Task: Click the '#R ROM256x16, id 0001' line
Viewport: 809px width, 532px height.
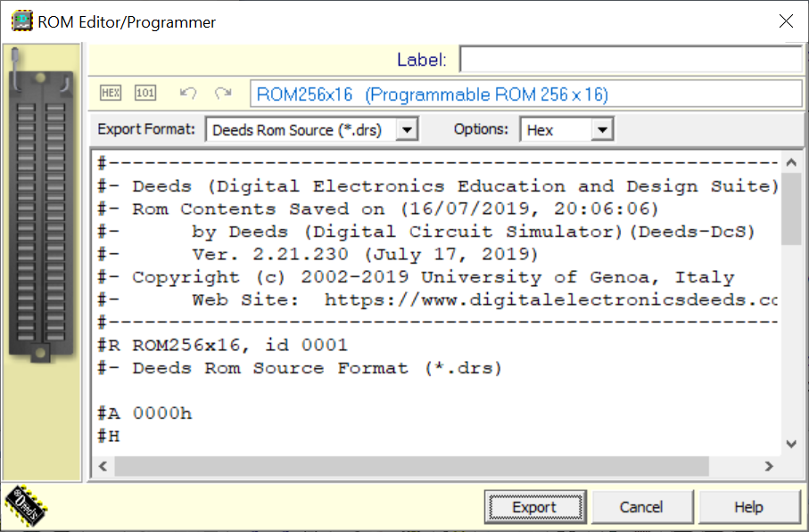Action: coord(223,345)
